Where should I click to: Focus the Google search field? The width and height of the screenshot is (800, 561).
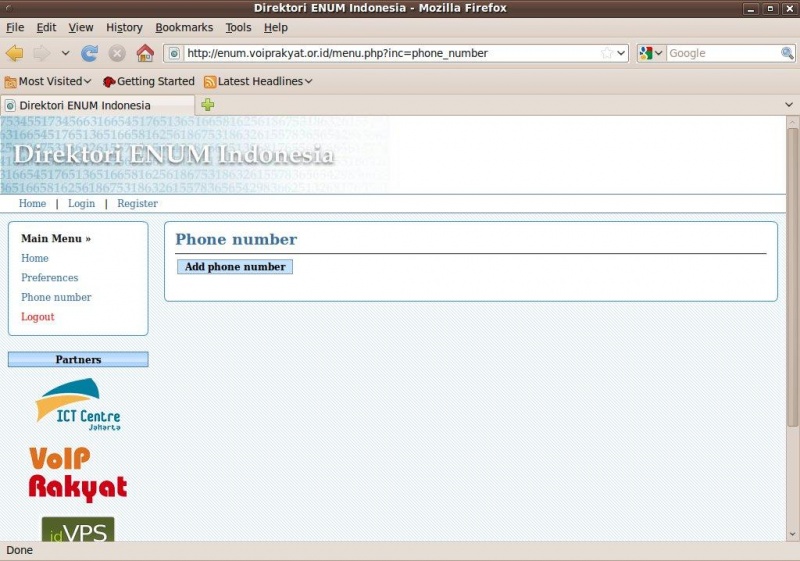pos(723,53)
